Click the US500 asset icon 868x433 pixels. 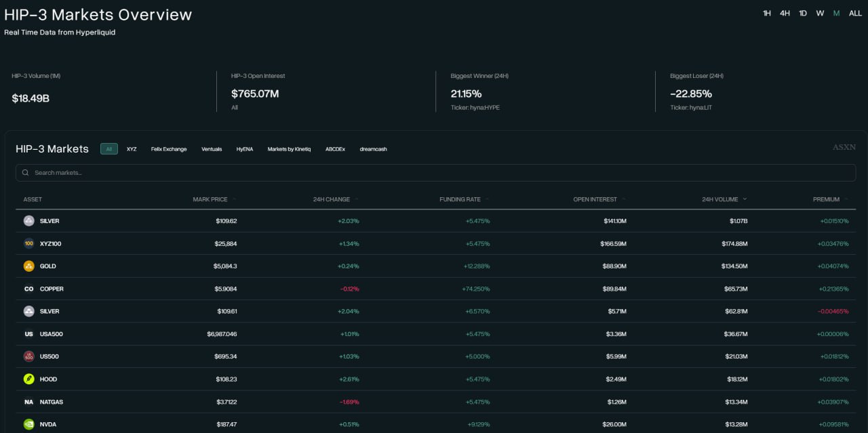pyautogui.click(x=28, y=356)
